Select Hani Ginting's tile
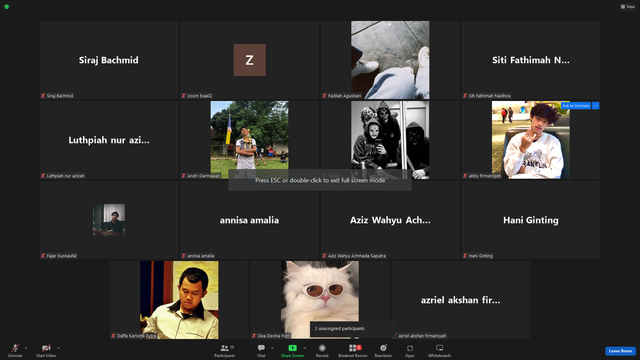The image size is (640, 360). pos(531,220)
